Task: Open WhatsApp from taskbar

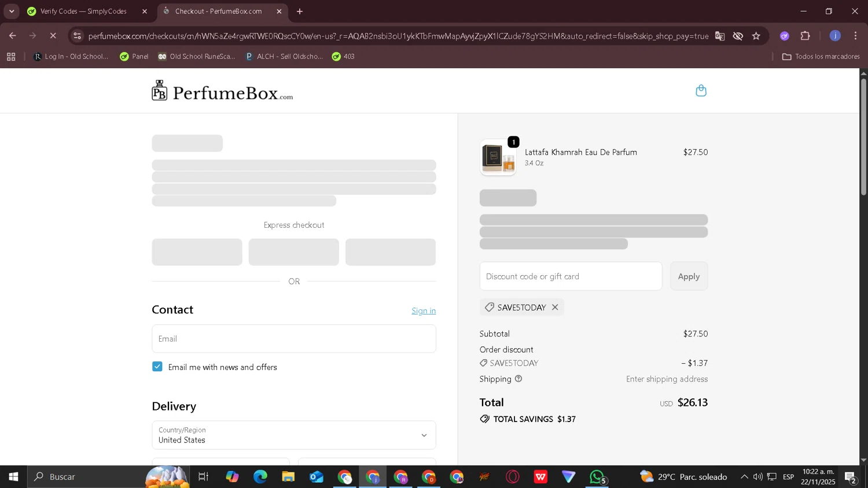Action: (597, 477)
